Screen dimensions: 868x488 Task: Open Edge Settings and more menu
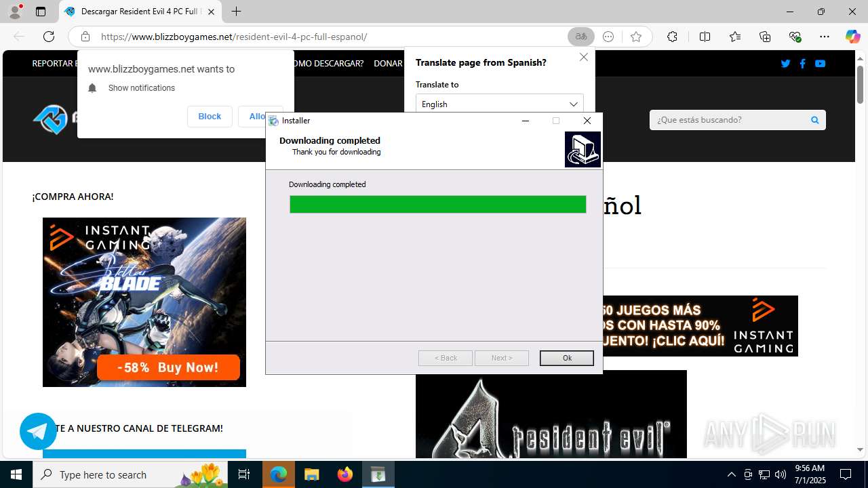[x=825, y=37]
